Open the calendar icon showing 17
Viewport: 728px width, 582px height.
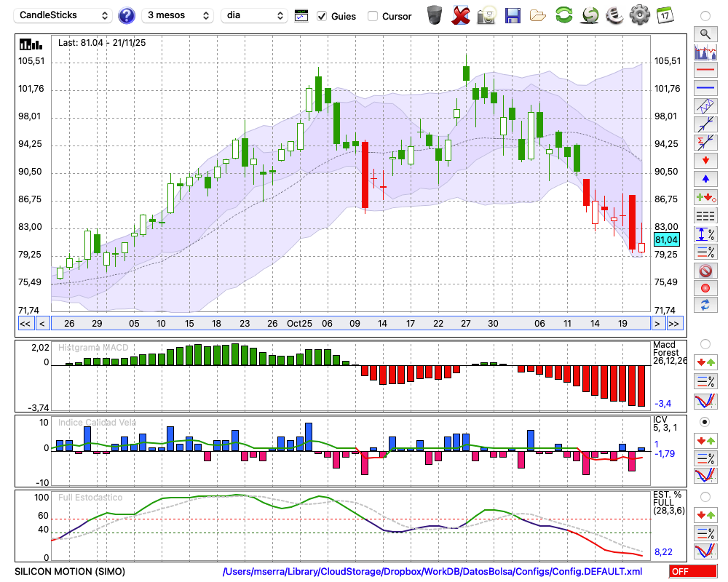665,15
